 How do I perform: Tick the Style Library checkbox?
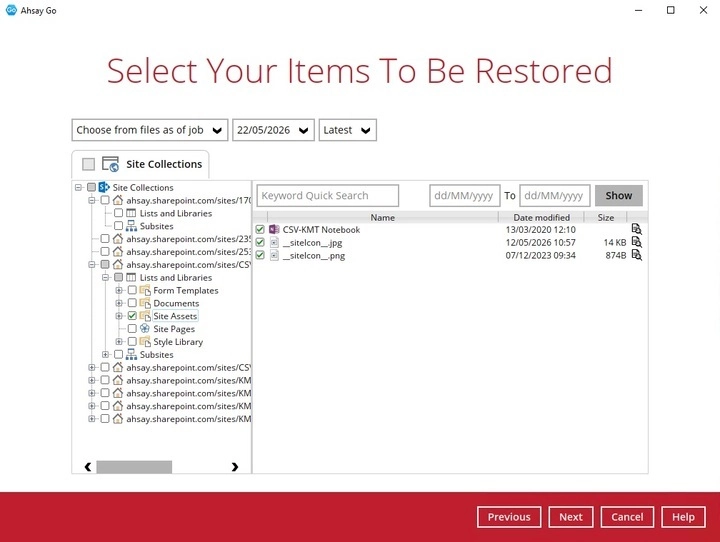coord(132,341)
